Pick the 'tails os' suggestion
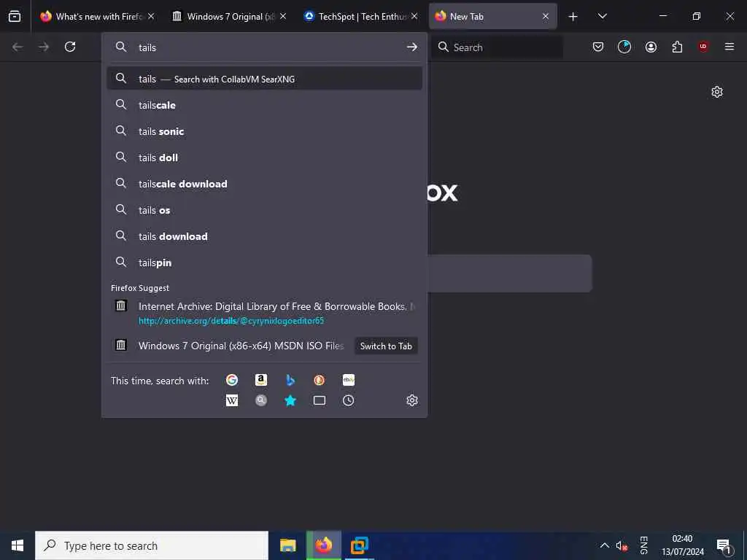Viewport: 747px width, 560px height. pos(264,210)
